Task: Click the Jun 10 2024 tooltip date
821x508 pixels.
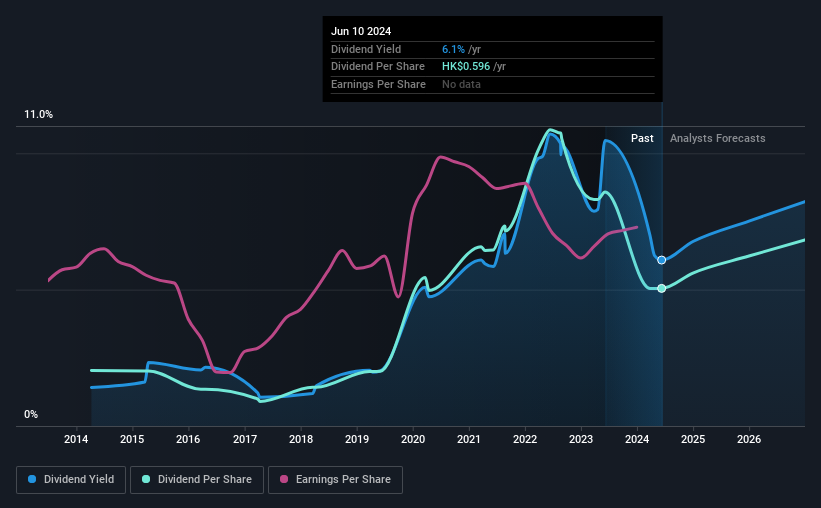Action: click(x=361, y=31)
